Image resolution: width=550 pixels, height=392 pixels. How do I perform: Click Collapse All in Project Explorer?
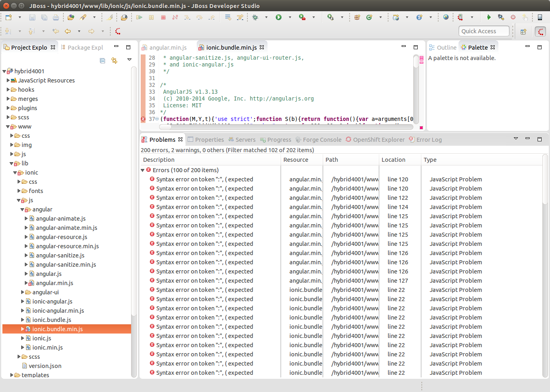[103, 60]
